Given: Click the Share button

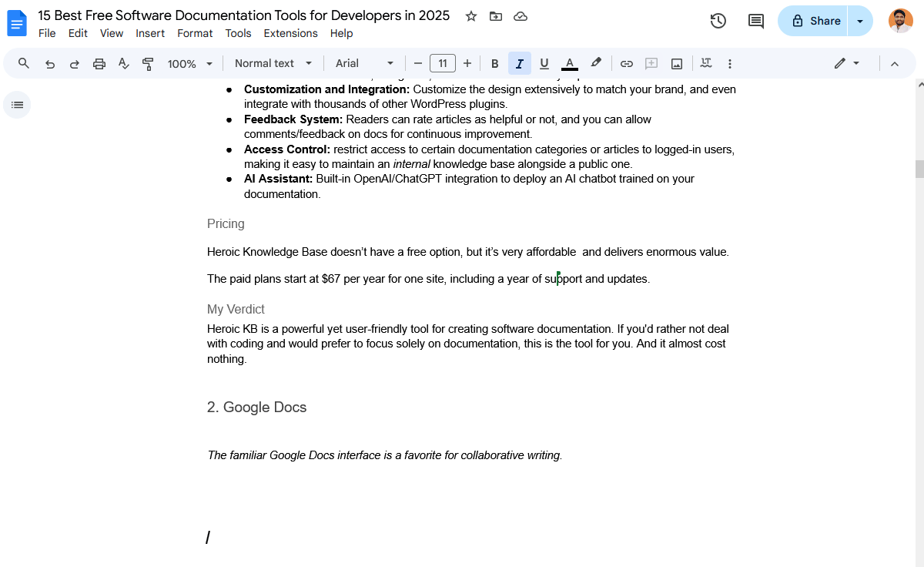Looking at the screenshot, I should pyautogui.click(x=815, y=21).
